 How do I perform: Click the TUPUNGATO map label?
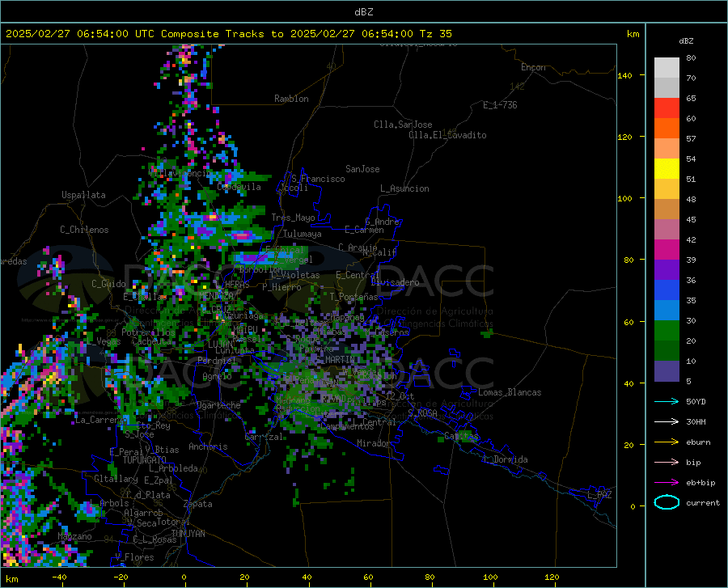tap(145, 460)
